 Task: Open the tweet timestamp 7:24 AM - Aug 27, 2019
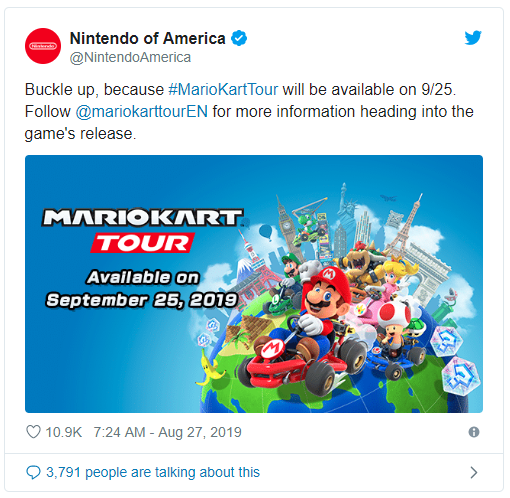[x=167, y=432]
